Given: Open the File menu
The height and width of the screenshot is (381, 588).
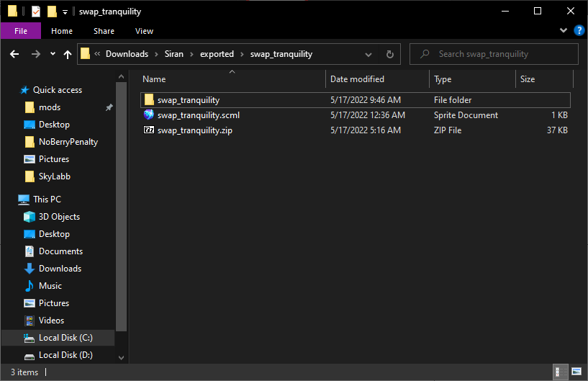Looking at the screenshot, I should [x=21, y=31].
